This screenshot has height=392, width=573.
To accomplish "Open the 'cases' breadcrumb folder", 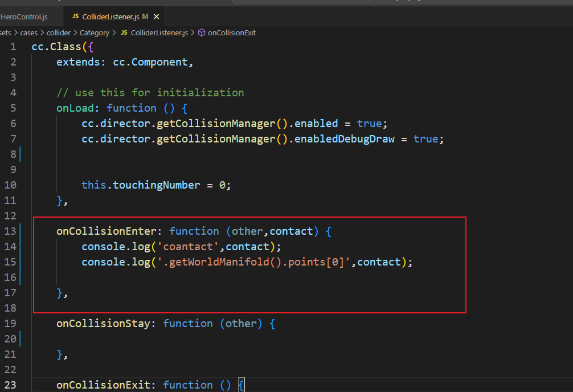I will [29, 33].
